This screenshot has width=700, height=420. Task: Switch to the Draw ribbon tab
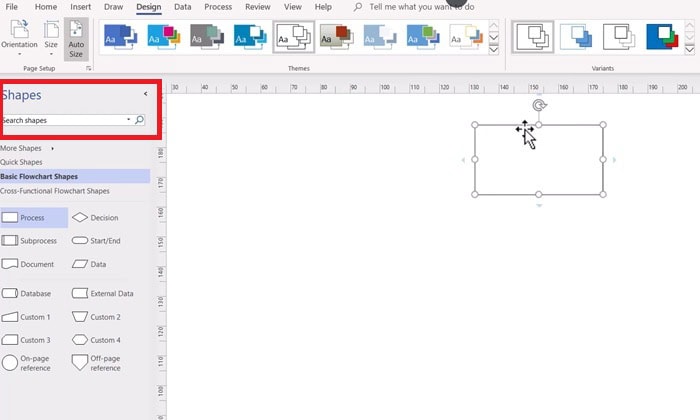113,7
